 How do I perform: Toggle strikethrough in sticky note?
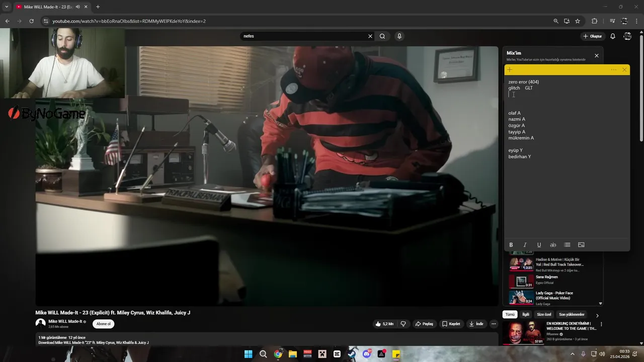(x=553, y=245)
